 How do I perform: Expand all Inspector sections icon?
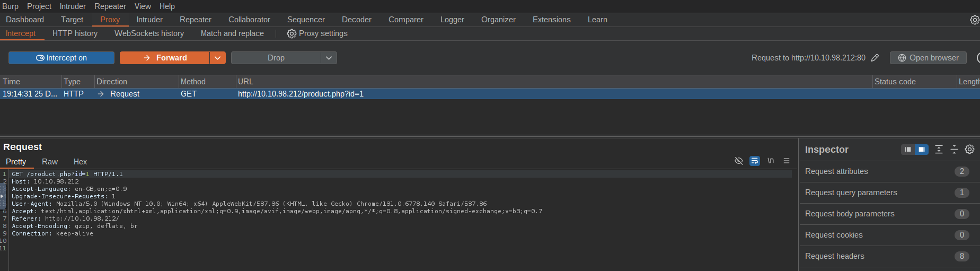coord(939,150)
